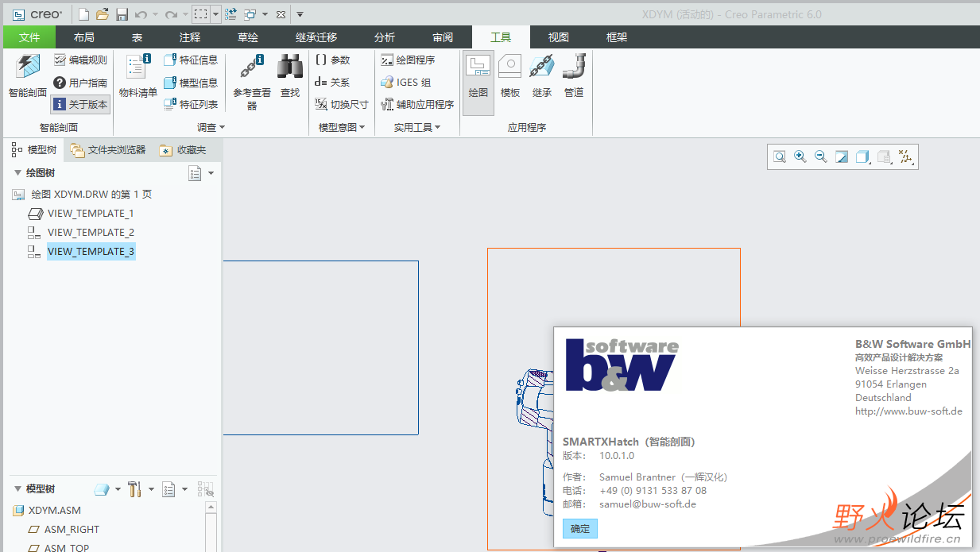980x552 pixels.
Task: Open 收藏夹 favorites tab
Action: click(183, 150)
